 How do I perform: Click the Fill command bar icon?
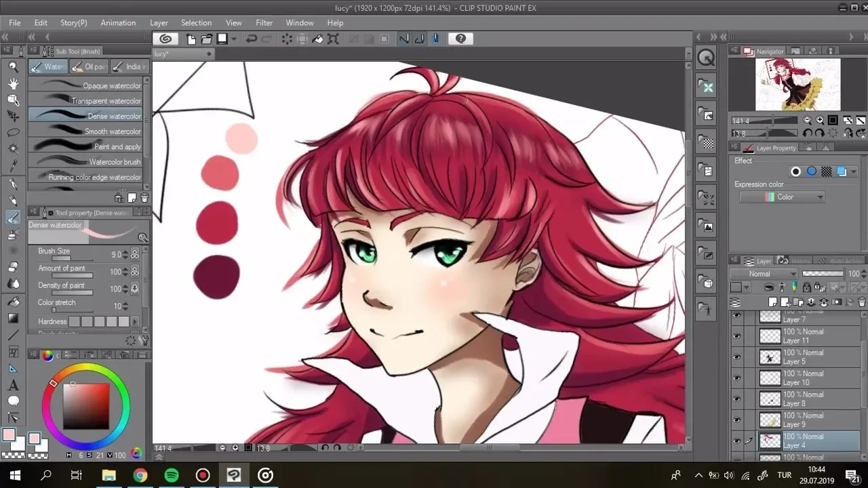(317, 39)
